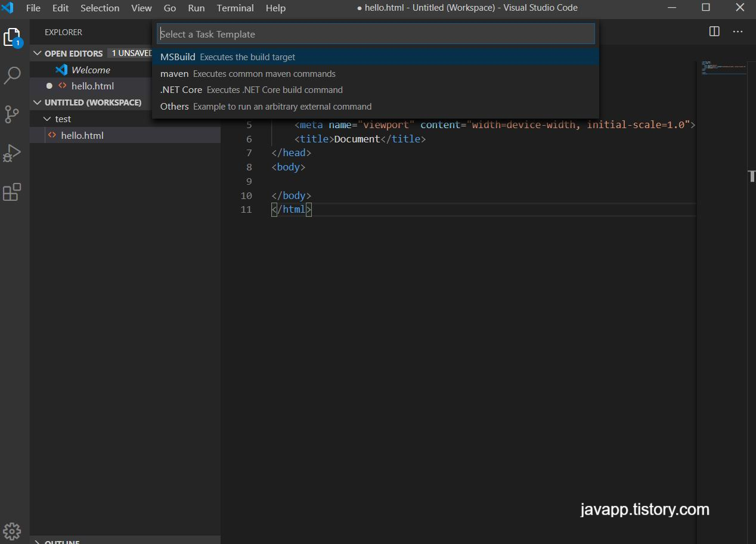
Task: Click the VS Code icon beside Welcome
Action: pos(61,70)
